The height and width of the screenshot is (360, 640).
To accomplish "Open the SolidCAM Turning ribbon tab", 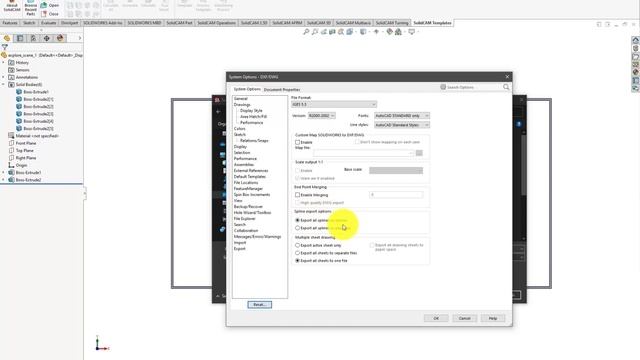I will (x=392, y=23).
